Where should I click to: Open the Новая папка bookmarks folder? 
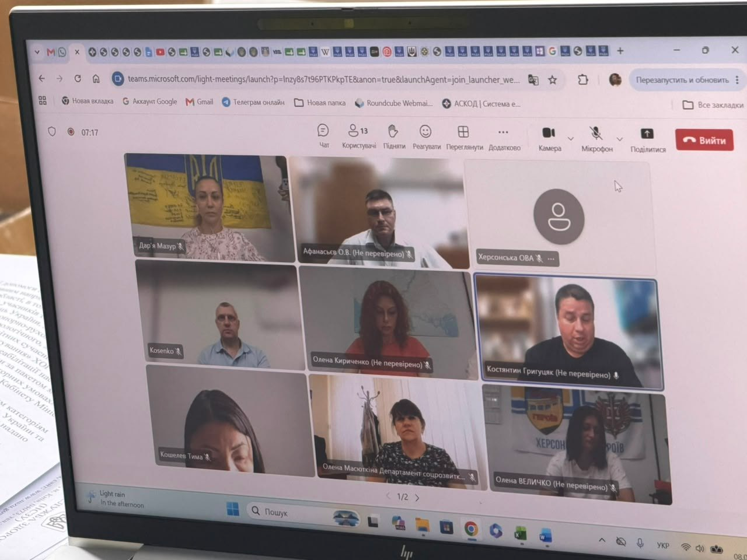(x=320, y=103)
